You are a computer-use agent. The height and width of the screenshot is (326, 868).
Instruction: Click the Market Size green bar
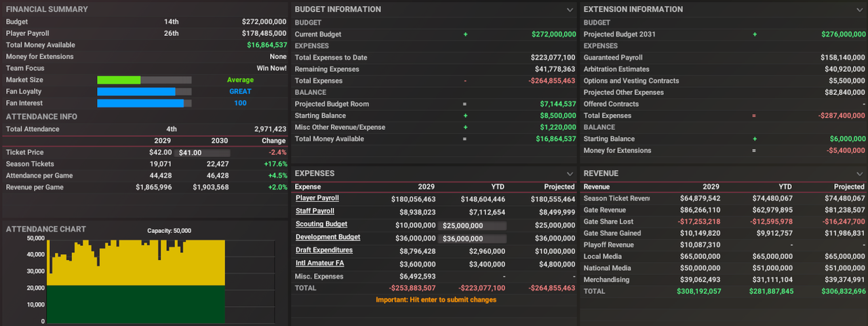tap(119, 80)
